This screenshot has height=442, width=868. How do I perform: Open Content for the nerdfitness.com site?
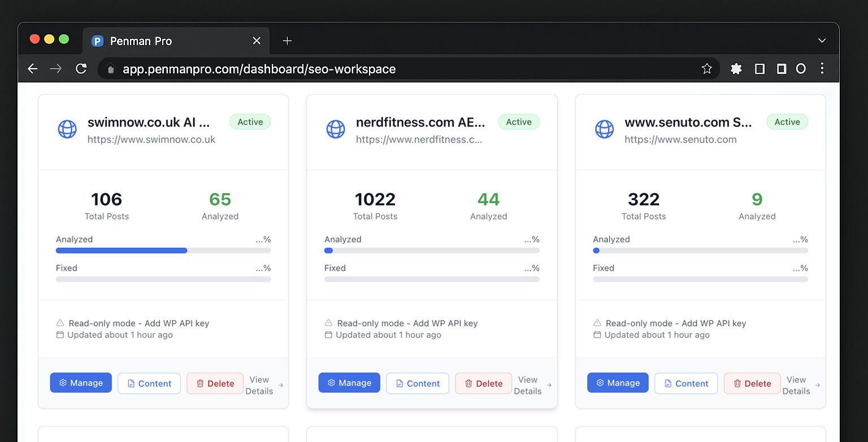418,383
